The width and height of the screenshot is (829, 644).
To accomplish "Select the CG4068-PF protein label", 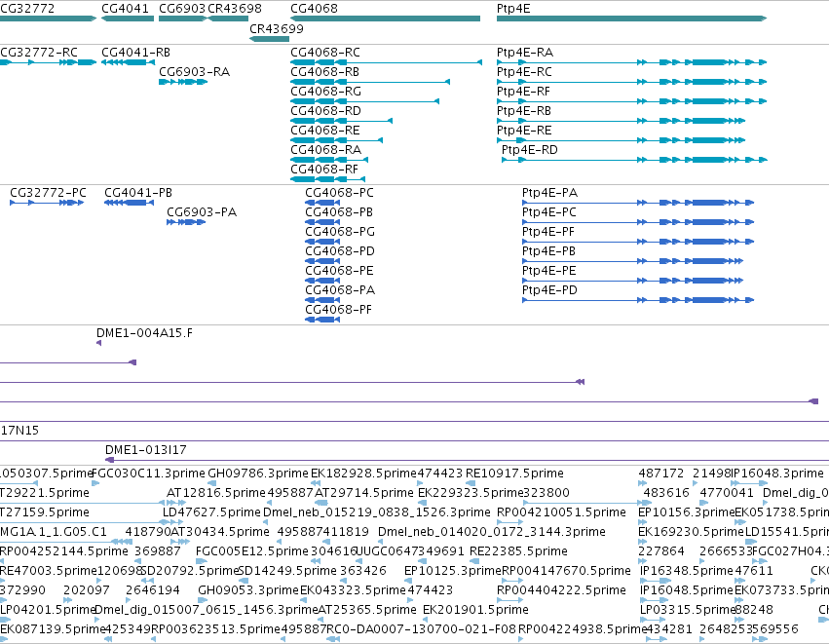I will 338,310.
